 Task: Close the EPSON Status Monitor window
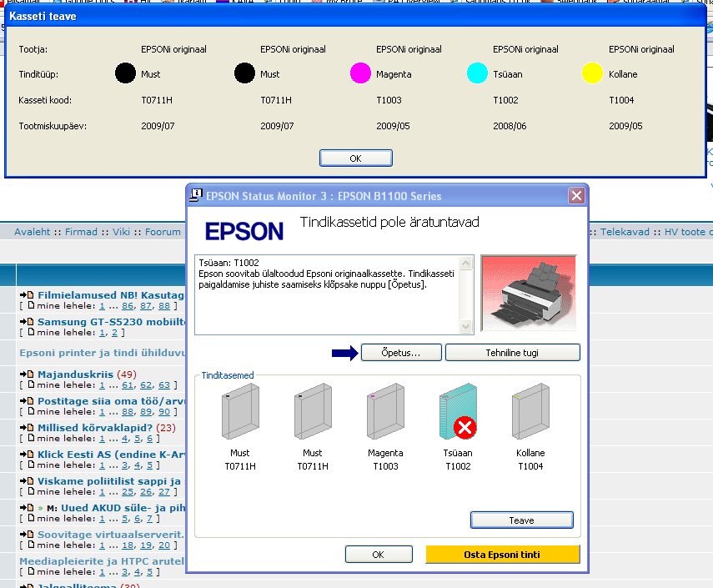tap(576, 196)
